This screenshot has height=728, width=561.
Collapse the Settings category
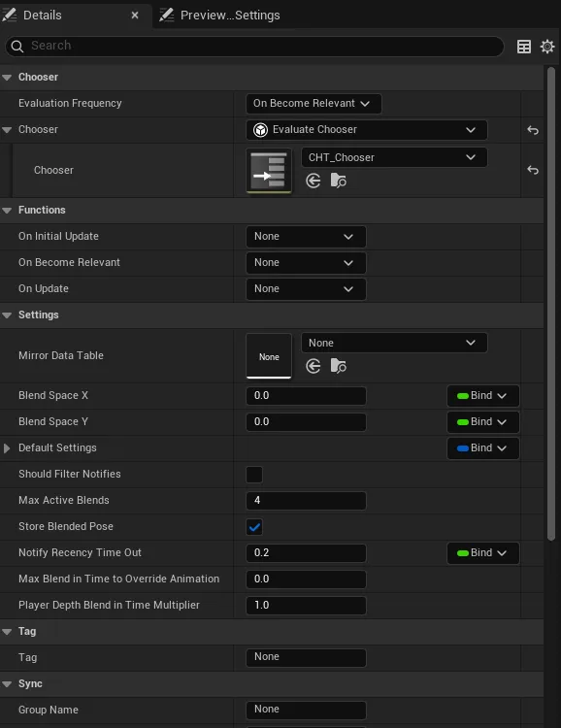pyautogui.click(x=7, y=315)
